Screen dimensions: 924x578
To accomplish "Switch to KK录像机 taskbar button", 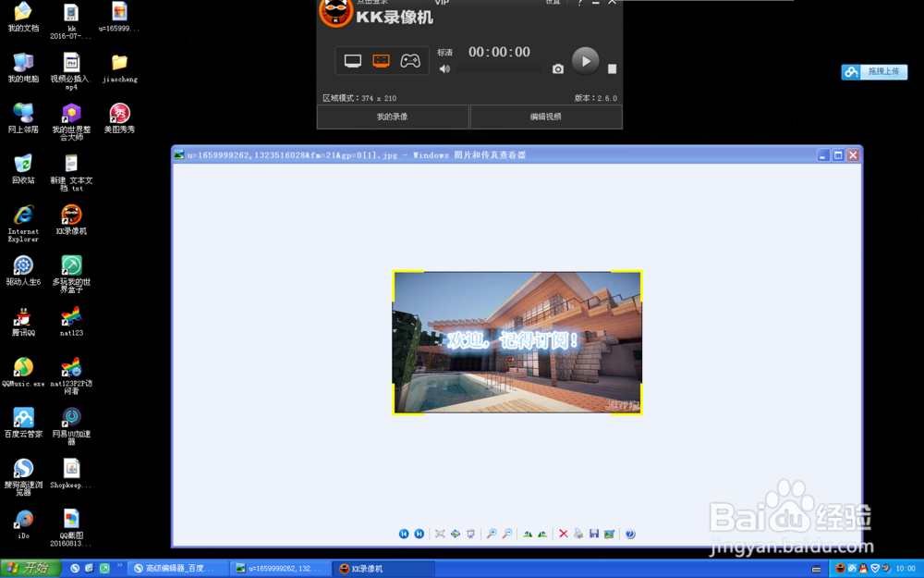I will pos(383,569).
